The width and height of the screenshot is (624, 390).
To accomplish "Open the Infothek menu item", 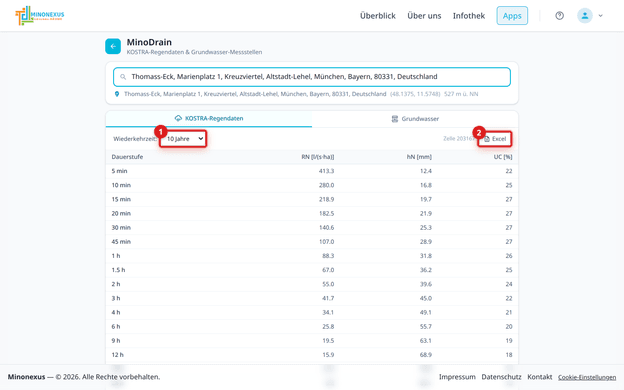I will pyautogui.click(x=469, y=16).
